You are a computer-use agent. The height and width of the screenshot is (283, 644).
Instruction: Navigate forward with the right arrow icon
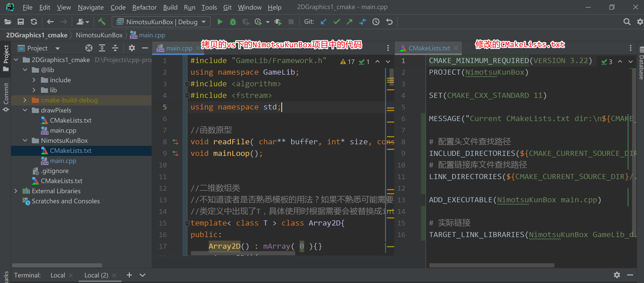(64, 22)
